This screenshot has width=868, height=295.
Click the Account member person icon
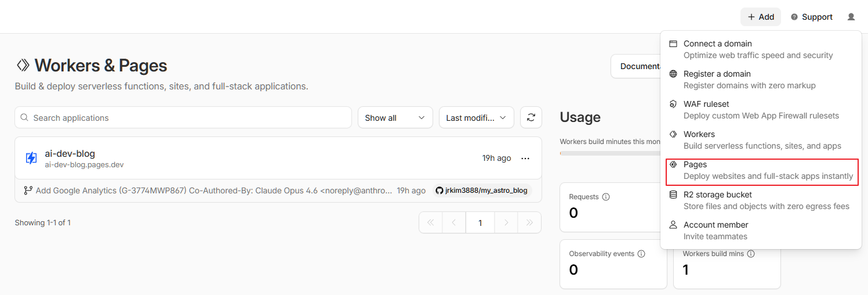673,225
